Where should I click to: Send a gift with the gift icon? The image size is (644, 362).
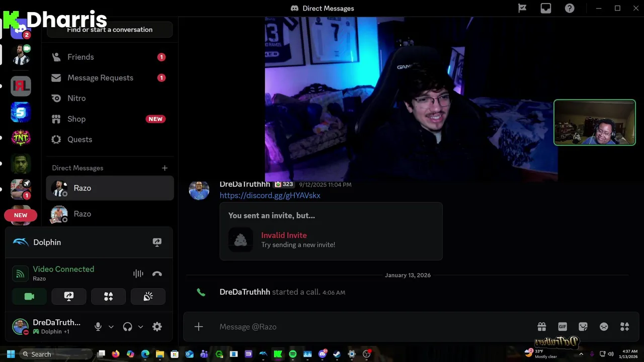pyautogui.click(x=542, y=327)
